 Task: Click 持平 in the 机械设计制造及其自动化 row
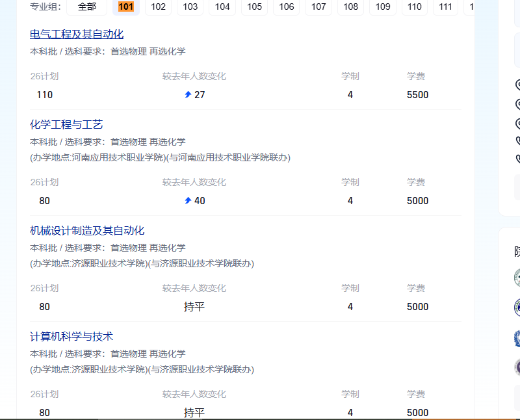194,306
